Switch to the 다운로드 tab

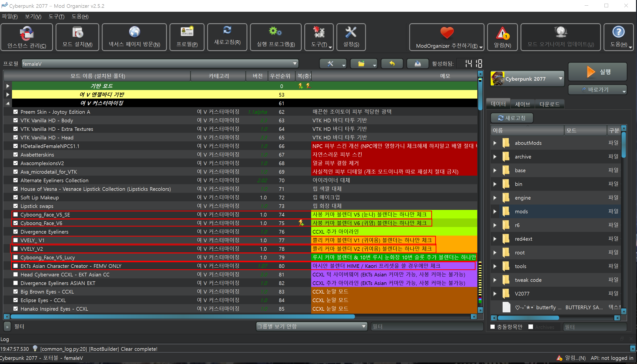pos(549,104)
